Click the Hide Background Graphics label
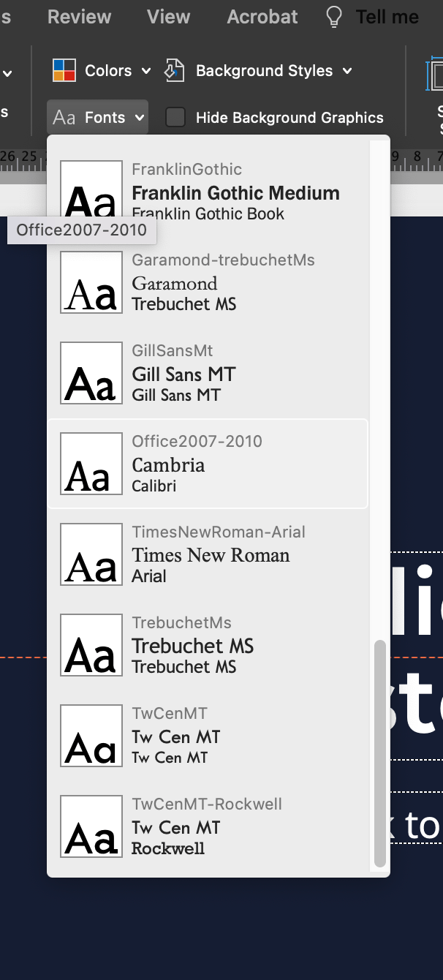The image size is (443, 980). pos(289,118)
